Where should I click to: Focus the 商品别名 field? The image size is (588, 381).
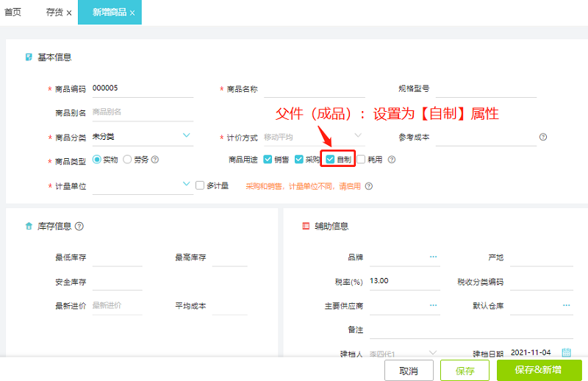pyautogui.click(x=143, y=113)
